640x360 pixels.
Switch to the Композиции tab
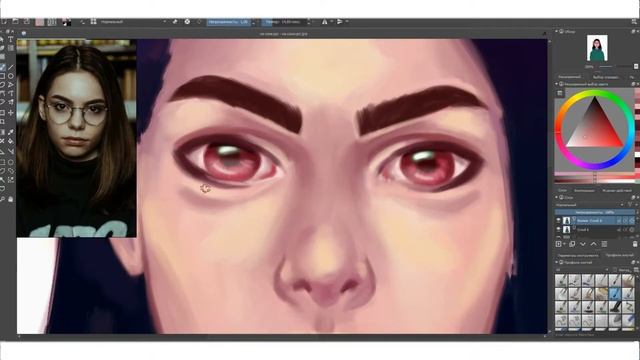584,191
